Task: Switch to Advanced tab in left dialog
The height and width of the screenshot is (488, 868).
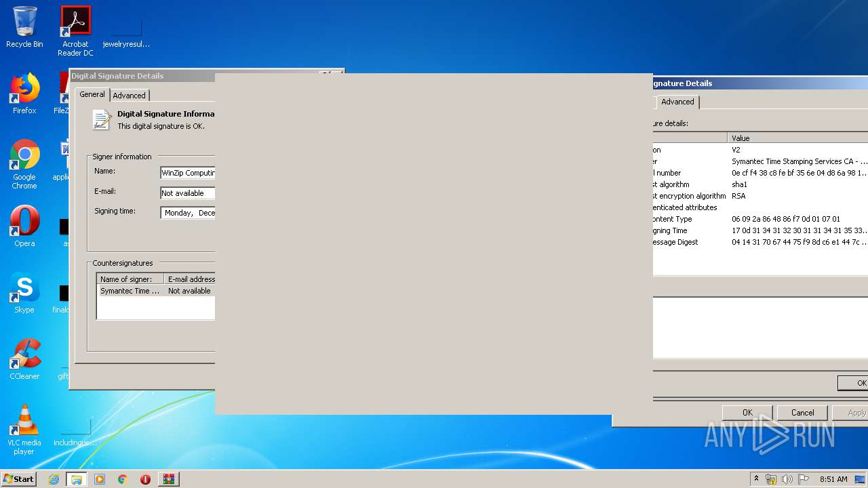Action: (x=129, y=96)
